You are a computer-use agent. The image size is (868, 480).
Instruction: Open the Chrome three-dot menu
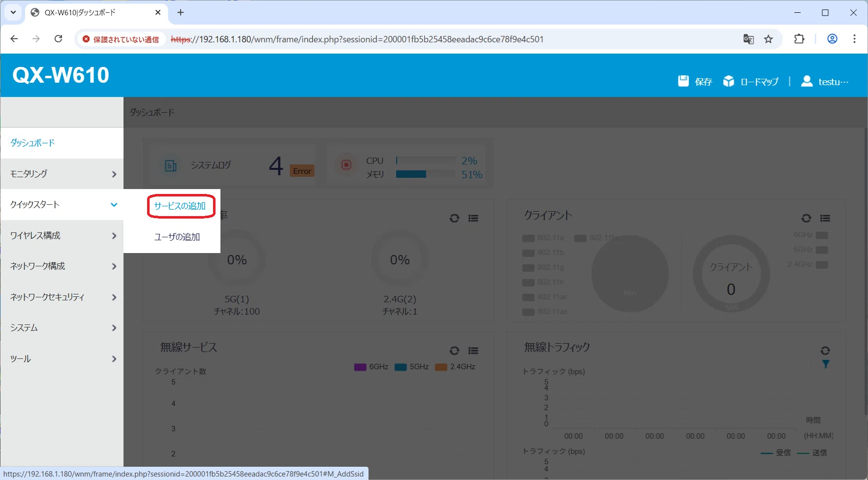point(854,39)
